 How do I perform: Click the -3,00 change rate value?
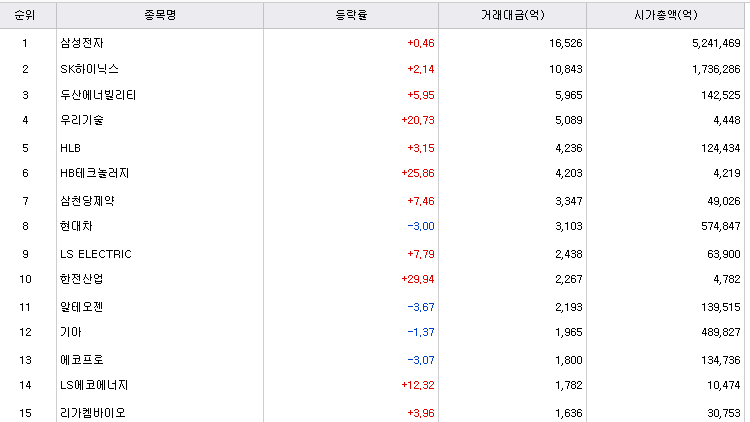click(421, 226)
